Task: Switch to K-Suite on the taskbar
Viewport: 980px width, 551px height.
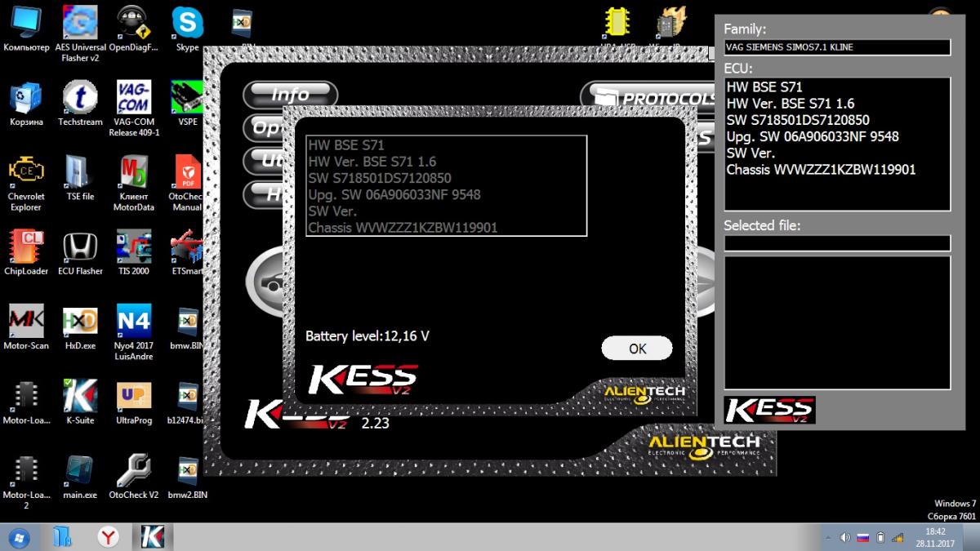Action: pyautogui.click(x=154, y=537)
